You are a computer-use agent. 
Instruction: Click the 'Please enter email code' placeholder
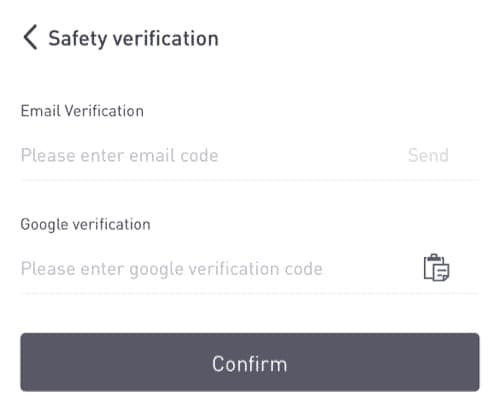click(119, 155)
